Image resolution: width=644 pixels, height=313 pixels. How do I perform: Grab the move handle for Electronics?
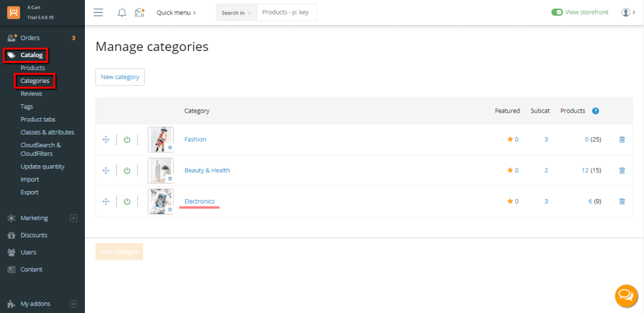coord(106,201)
